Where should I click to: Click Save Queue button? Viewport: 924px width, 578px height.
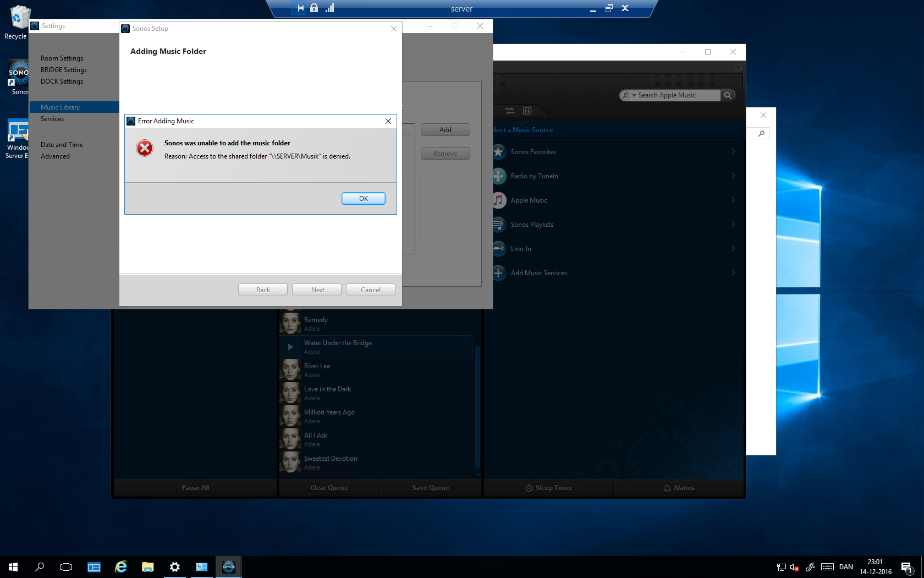tap(431, 488)
